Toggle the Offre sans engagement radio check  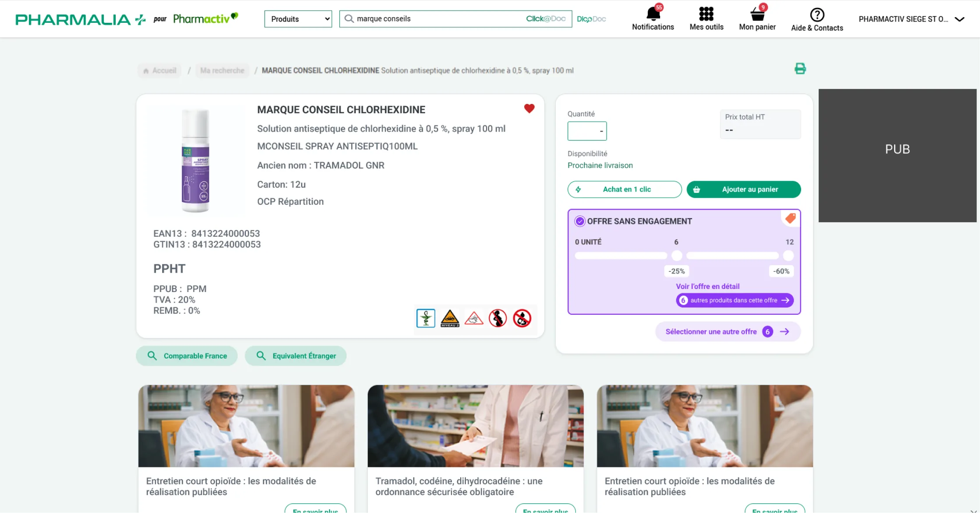[x=580, y=221]
